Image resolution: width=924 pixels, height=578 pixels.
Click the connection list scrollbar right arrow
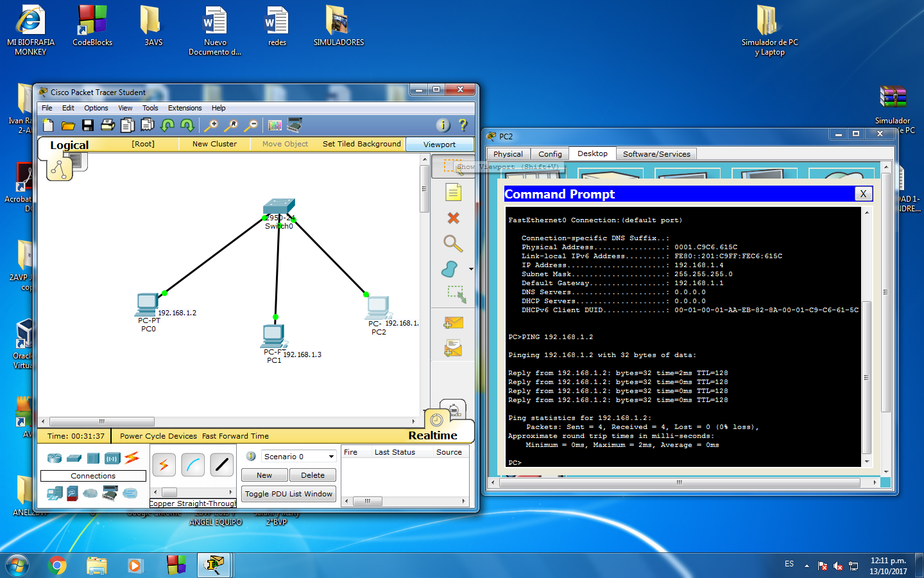(x=231, y=492)
